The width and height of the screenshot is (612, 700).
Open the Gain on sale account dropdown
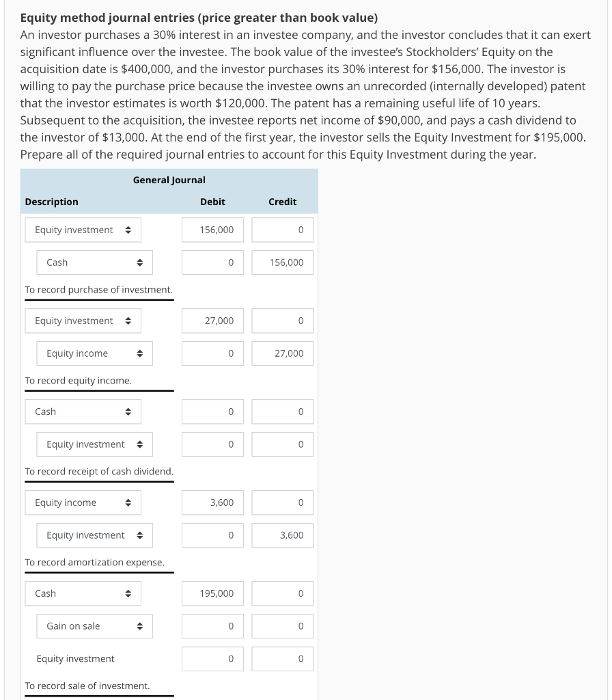(x=94, y=626)
